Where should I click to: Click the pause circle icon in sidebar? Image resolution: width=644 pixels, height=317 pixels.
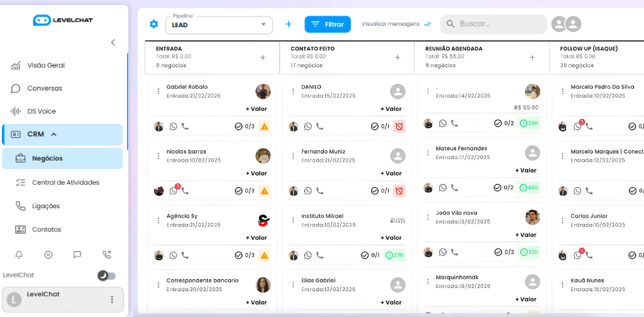click(x=48, y=255)
